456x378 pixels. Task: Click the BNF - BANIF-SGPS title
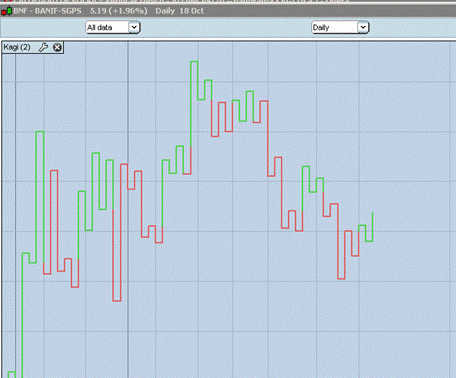click(x=47, y=11)
